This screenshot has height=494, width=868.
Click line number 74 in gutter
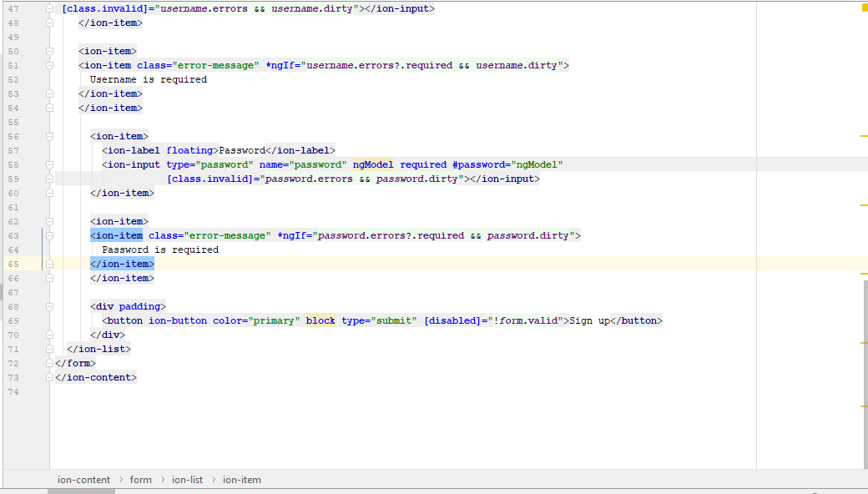pyautogui.click(x=13, y=391)
